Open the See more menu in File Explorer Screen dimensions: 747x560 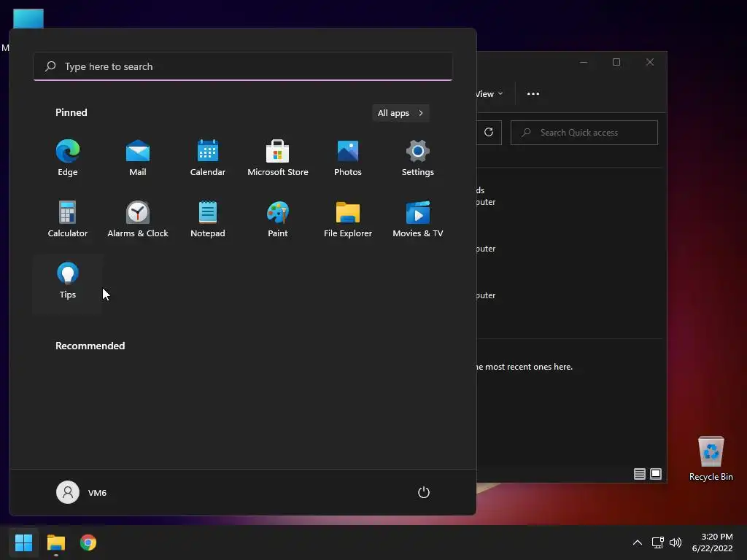point(533,94)
